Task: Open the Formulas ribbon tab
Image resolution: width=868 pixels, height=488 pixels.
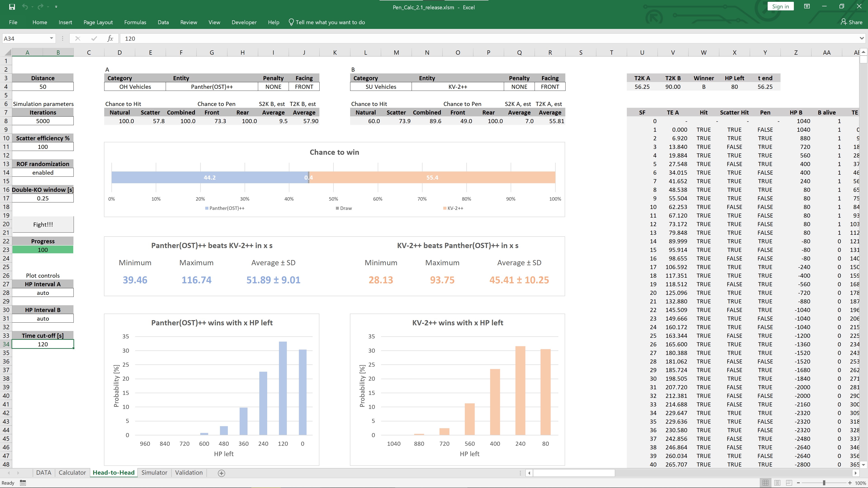Action: pyautogui.click(x=135, y=22)
